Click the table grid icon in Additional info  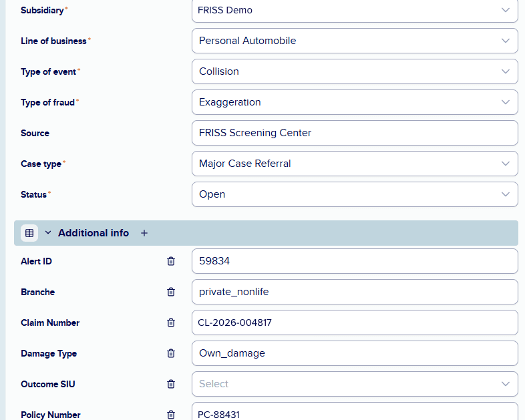click(x=29, y=233)
